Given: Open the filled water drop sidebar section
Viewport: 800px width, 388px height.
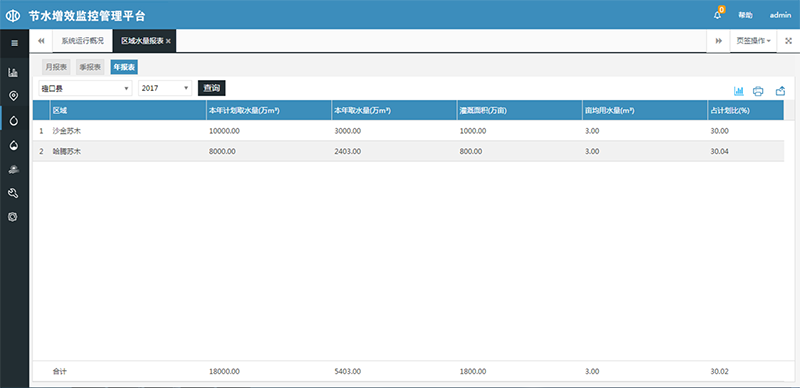Looking at the screenshot, I should pos(13,145).
